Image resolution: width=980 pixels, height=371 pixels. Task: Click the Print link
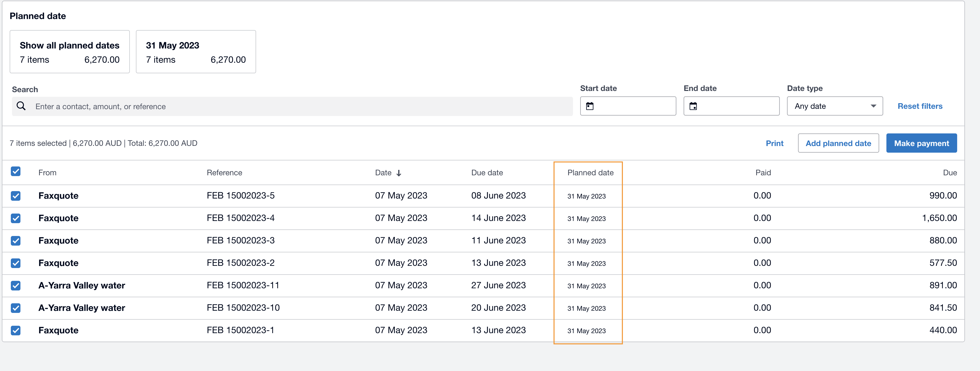[x=774, y=143]
